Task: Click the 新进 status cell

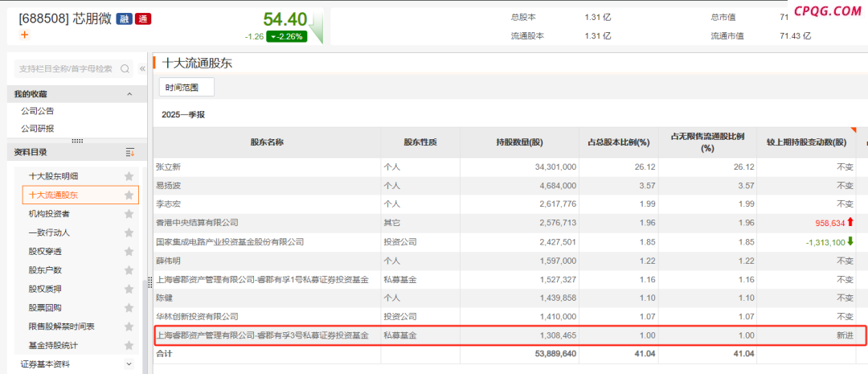Action: (x=845, y=335)
